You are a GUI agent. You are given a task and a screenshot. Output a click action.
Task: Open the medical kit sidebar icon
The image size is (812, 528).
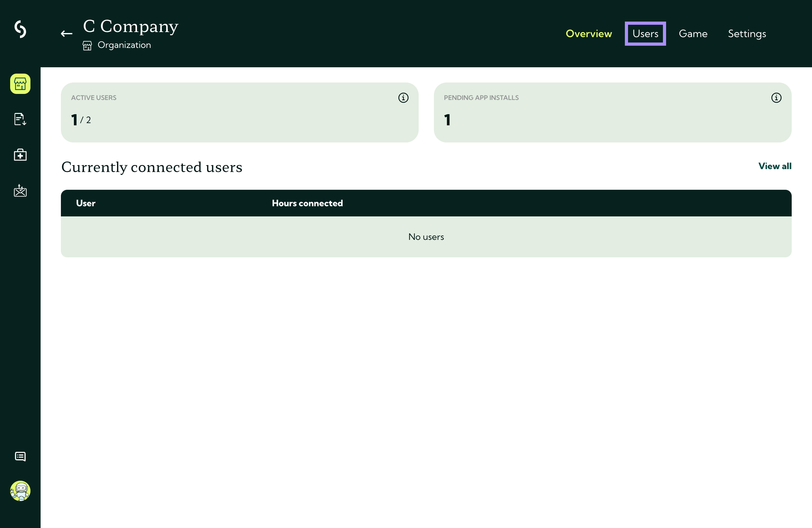tap(20, 155)
